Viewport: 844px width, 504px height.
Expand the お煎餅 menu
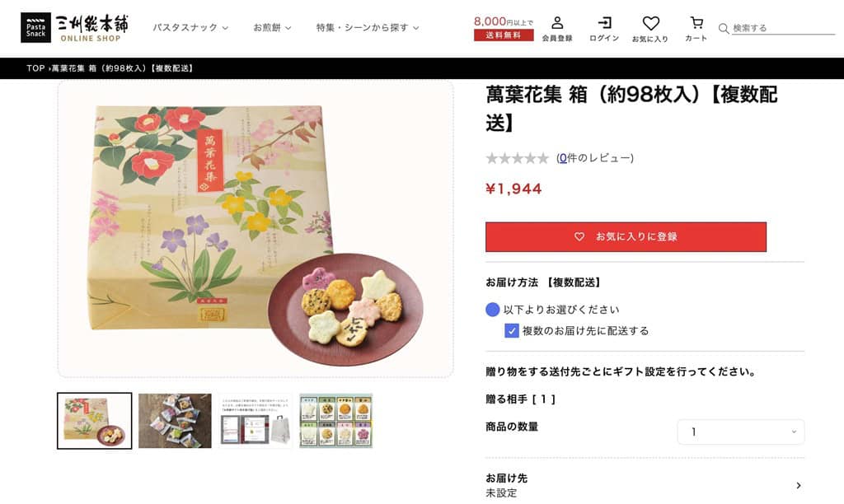pyautogui.click(x=272, y=27)
